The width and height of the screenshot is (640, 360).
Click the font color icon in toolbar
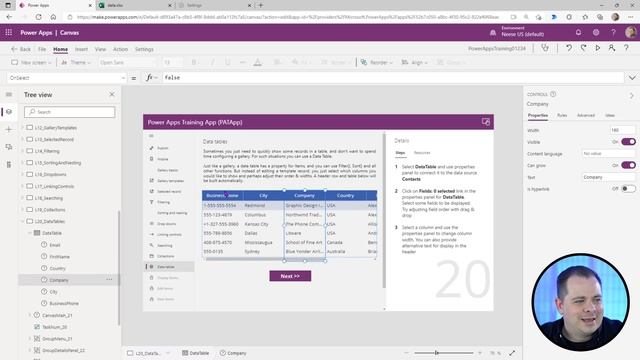pos(258,62)
